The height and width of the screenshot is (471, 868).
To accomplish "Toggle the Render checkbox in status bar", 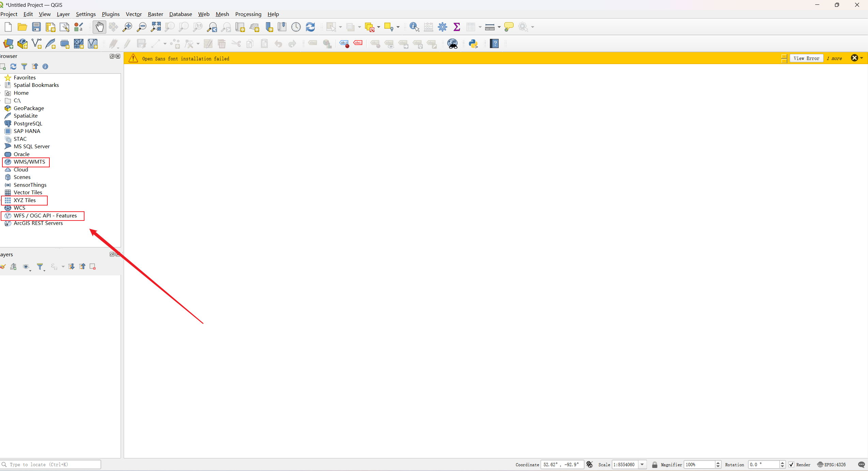I will click(791, 465).
